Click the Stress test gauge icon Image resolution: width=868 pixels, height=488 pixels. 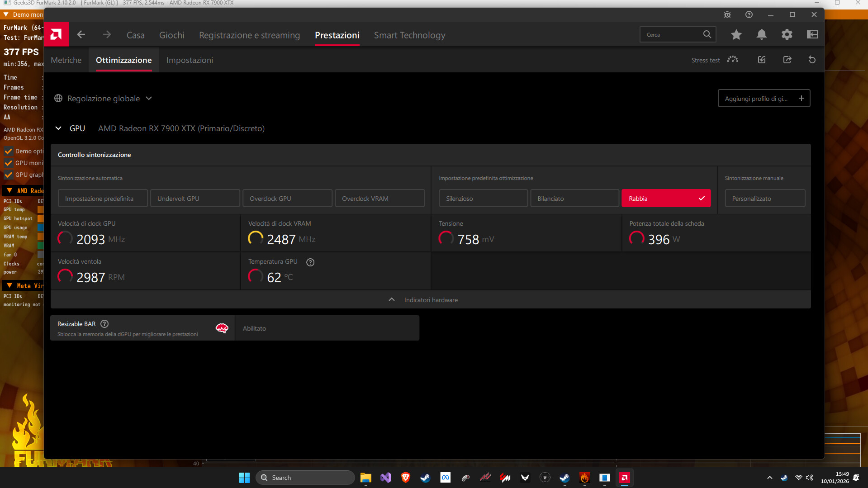point(733,60)
